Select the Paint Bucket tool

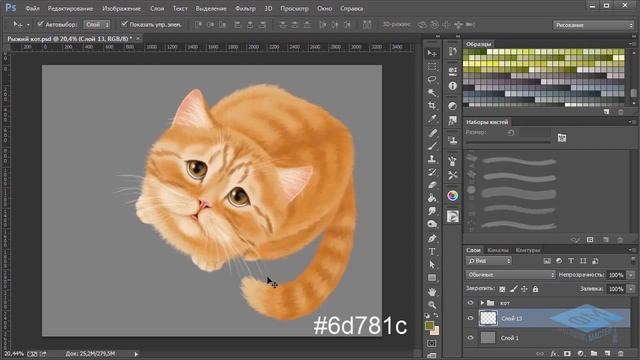tap(431, 198)
